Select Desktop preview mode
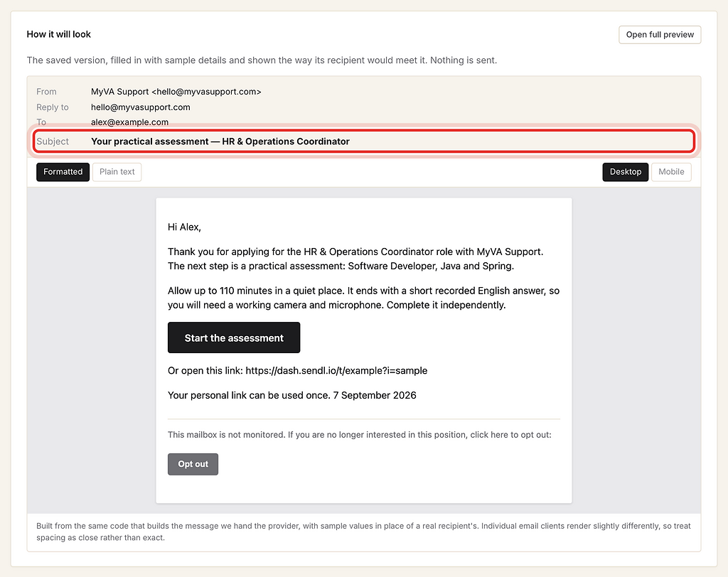This screenshot has height=577, width=728. pos(626,172)
